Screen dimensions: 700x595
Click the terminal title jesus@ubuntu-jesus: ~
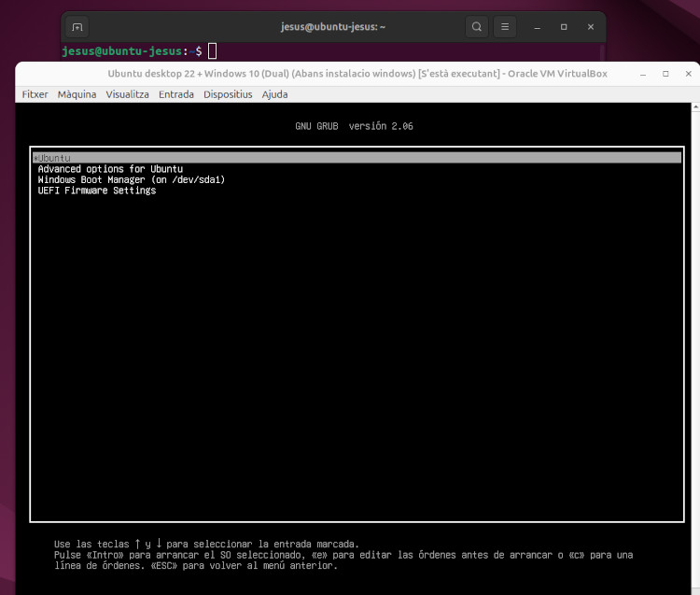pos(333,27)
